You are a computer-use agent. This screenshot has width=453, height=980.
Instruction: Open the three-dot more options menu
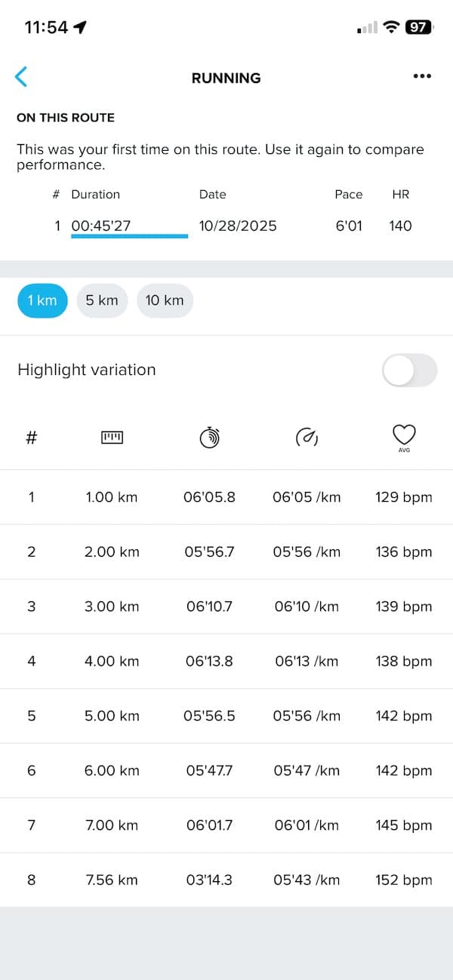[x=422, y=77]
